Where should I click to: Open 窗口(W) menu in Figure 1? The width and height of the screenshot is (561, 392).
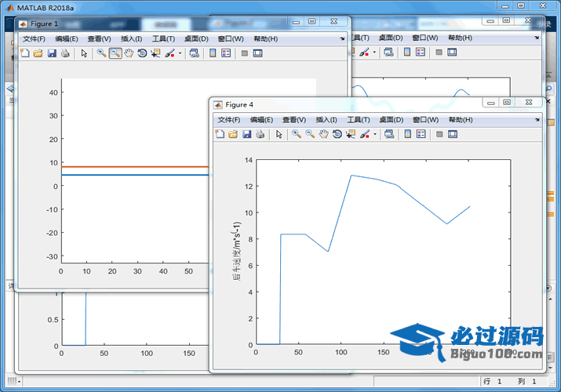coord(231,39)
